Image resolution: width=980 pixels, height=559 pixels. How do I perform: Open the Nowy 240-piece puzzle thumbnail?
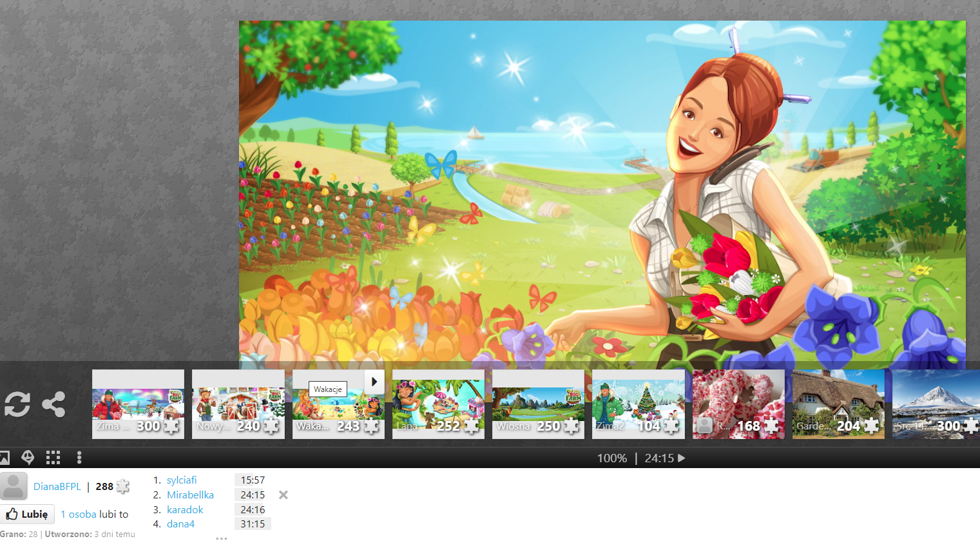[238, 404]
